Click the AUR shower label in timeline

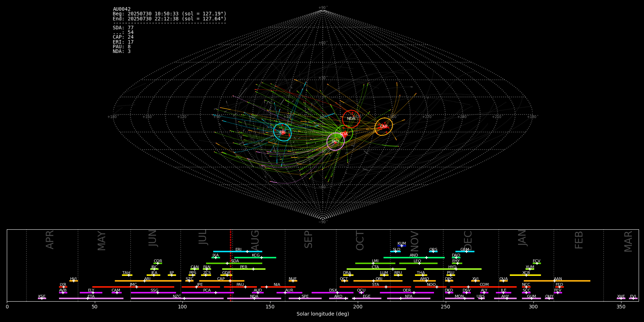pyautogui.click(x=289, y=290)
